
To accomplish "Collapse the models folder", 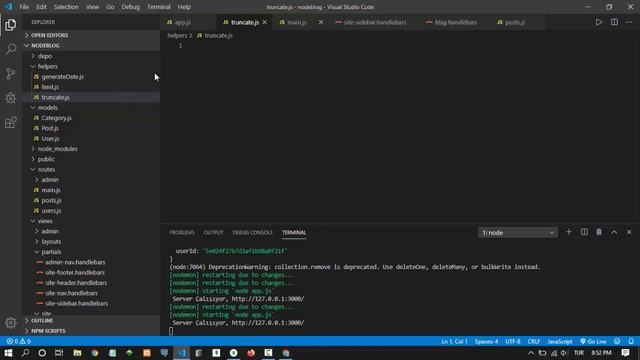I will [91, 107].
